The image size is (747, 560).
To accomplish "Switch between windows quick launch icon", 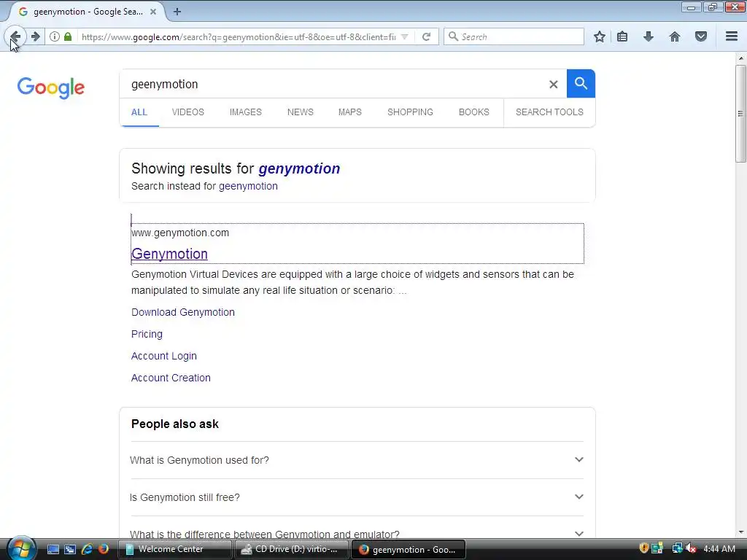I will pyautogui.click(x=70, y=549).
